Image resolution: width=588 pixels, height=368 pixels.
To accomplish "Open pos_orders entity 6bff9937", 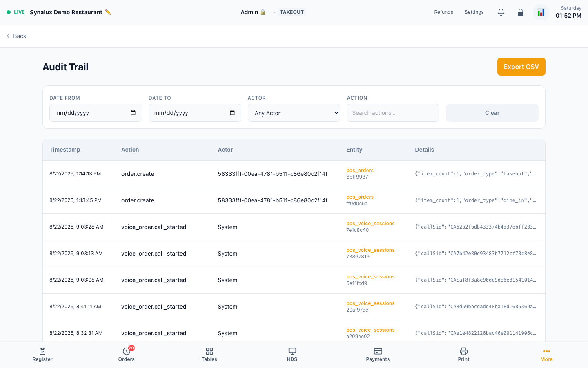I will tap(360, 174).
